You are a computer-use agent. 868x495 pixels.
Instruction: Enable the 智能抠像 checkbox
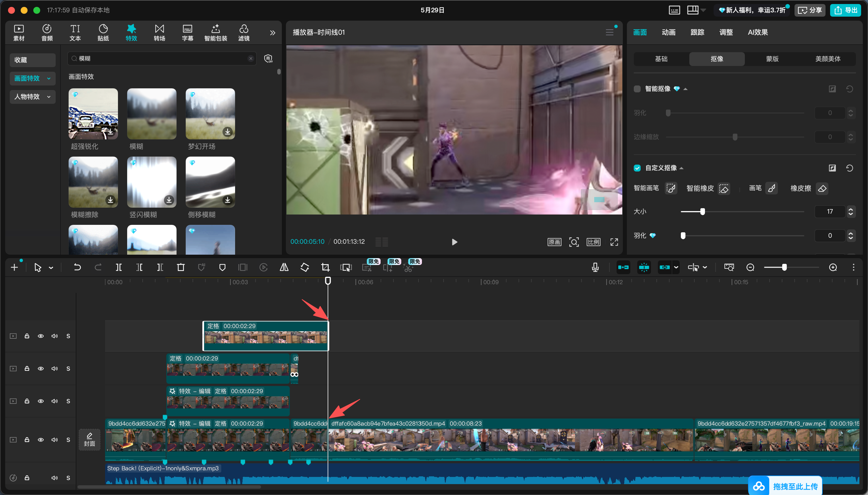[637, 89]
